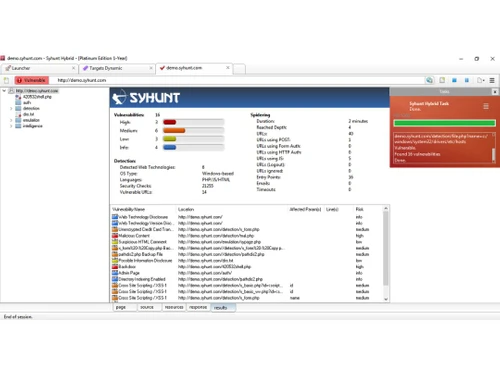Expand the emulation folder
500x375 pixels.
[x=11, y=120]
